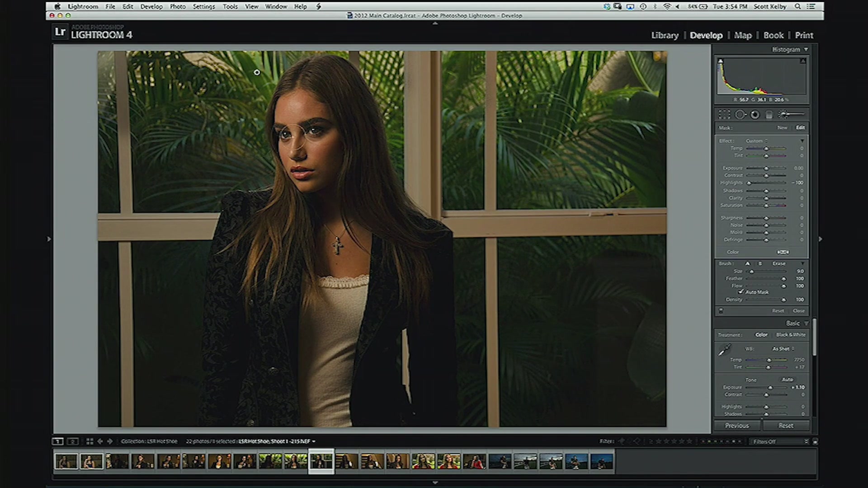Image resolution: width=868 pixels, height=488 pixels.
Task: Toggle adjustment brush panel on/off switch
Action: (x=721, y=311)
